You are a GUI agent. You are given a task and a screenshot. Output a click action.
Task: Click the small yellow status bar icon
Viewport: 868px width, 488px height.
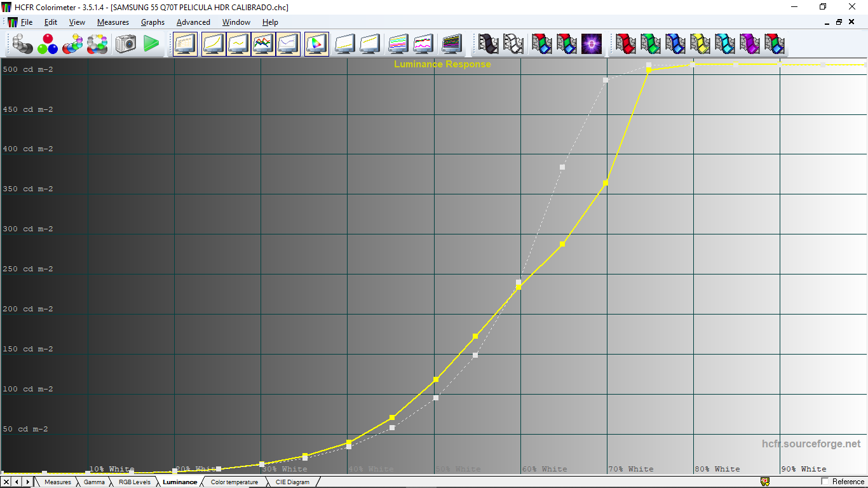765,482
